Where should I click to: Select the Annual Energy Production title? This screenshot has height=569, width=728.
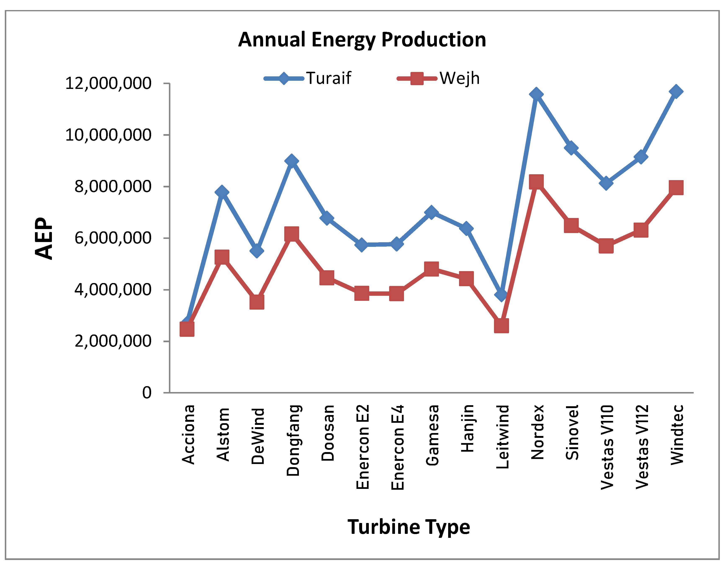(362, 40)
